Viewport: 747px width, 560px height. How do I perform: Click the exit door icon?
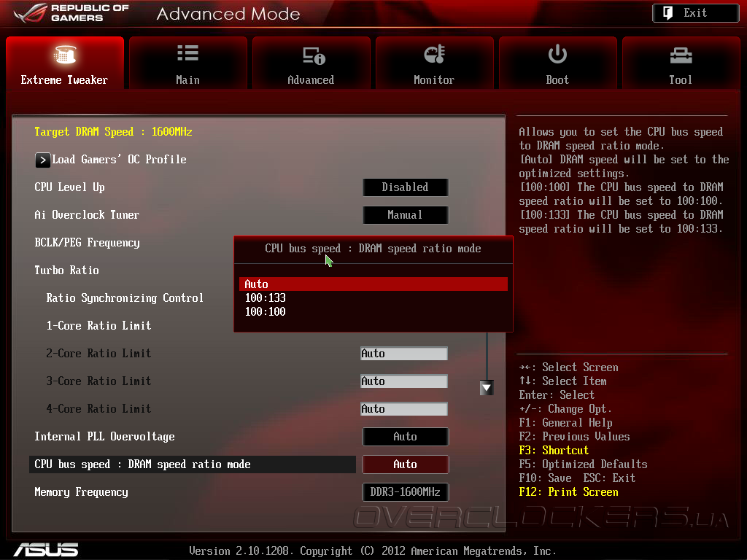pyautogui.click(x=668, y=13)
